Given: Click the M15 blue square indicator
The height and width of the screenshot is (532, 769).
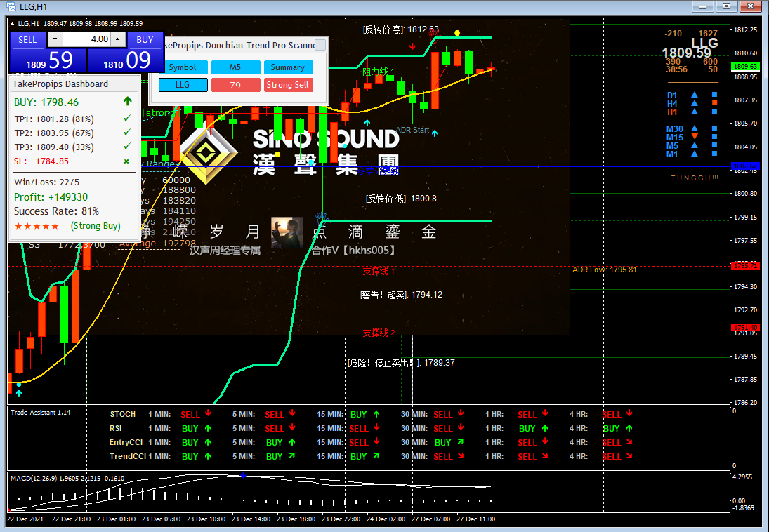Looking at the screenshot, I should click(x=714, y=137).
